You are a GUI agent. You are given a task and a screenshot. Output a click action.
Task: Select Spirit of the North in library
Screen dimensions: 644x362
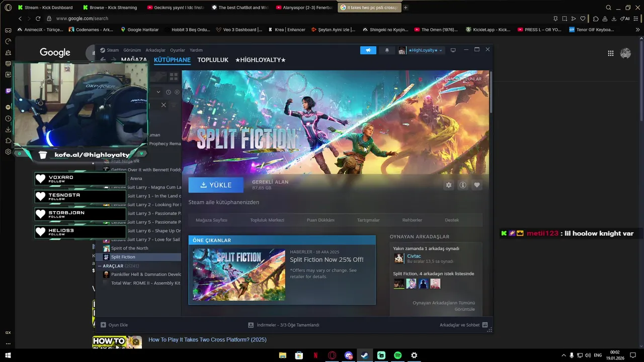pos(129,248)
